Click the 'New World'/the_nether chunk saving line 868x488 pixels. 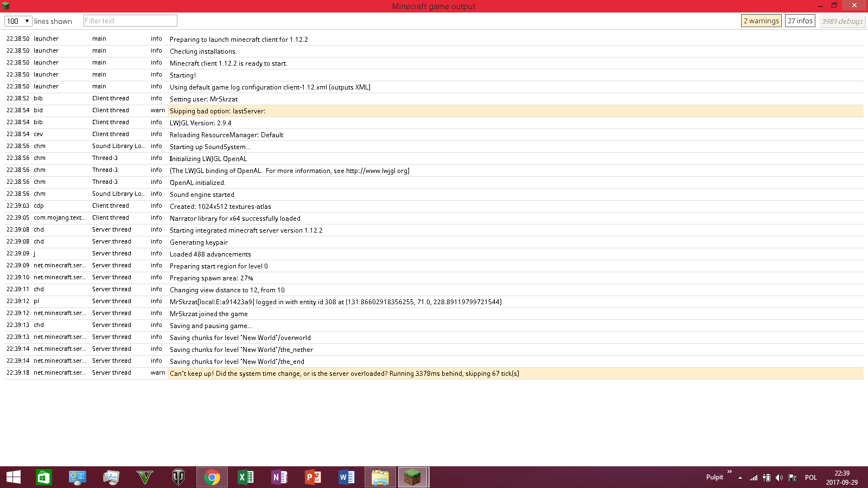[241, 350]
